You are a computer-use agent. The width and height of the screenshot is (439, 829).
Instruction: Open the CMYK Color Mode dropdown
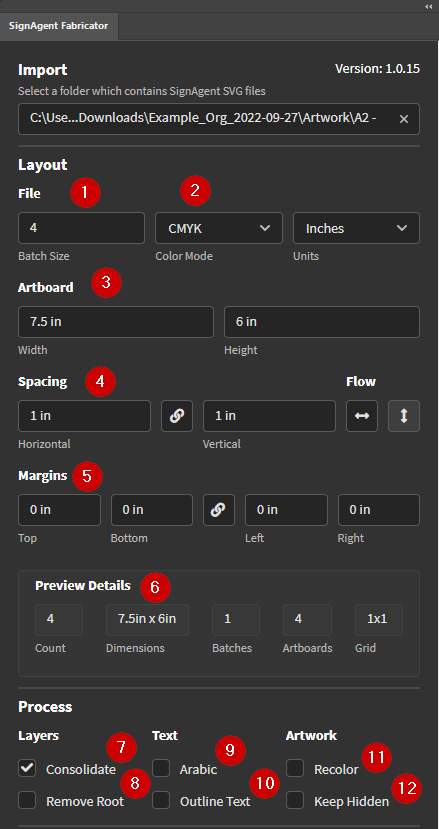pos(219,228)
